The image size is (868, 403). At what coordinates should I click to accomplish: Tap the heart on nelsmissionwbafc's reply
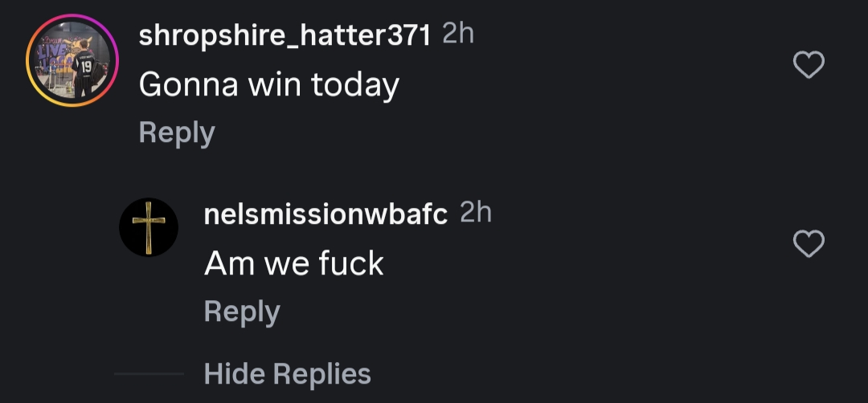pos(809,243)
